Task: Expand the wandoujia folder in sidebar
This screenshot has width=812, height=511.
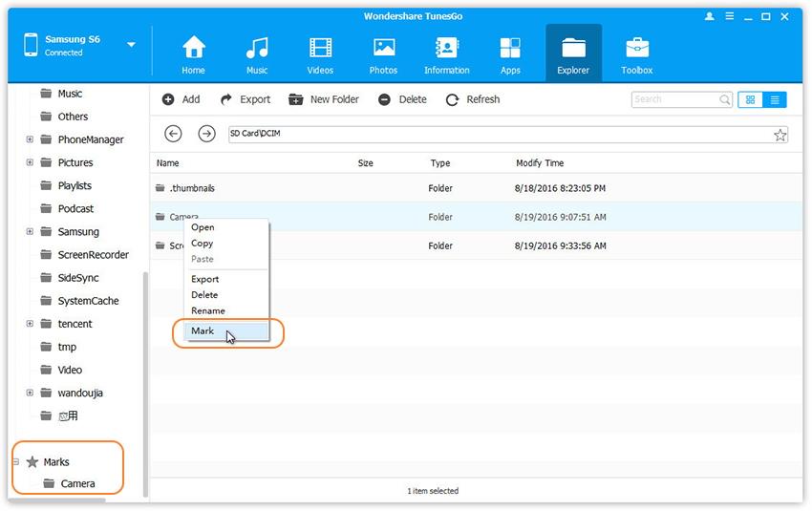Action: [30, 393]
